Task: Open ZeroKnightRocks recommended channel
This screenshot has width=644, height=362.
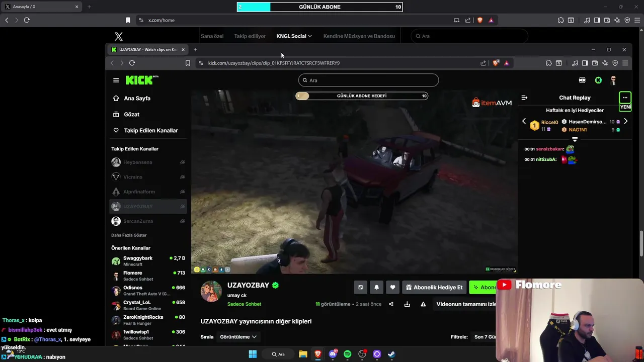Action: 148,320
